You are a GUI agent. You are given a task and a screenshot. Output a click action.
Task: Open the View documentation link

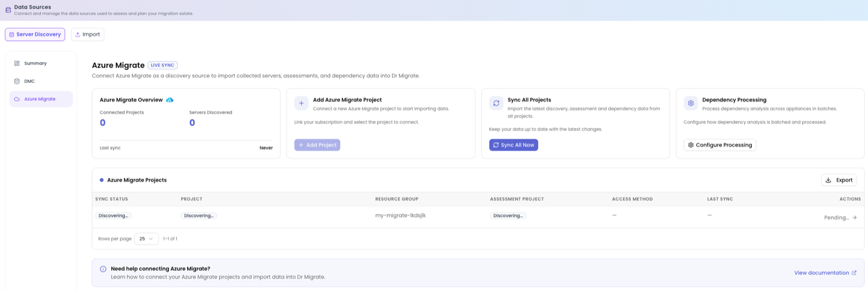coord(825,273)
